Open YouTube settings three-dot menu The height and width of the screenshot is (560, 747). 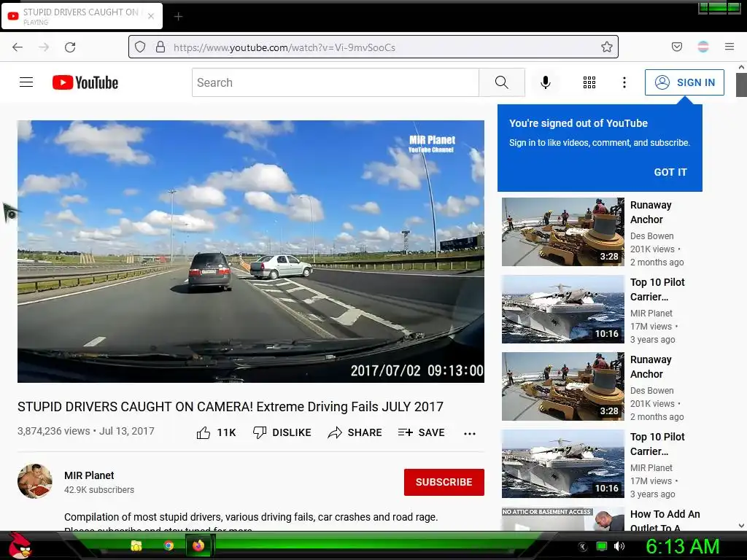[624, 82]
